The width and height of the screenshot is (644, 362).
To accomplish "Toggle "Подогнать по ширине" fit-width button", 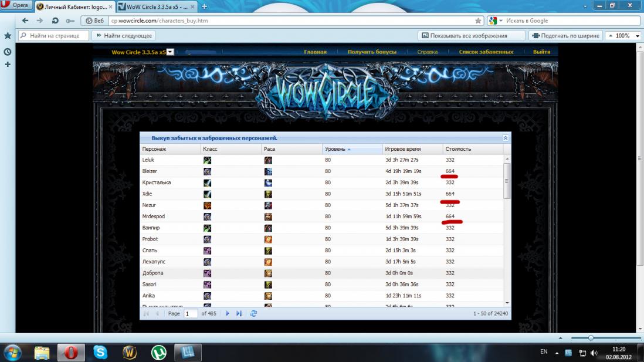I will tap(565, 36).
